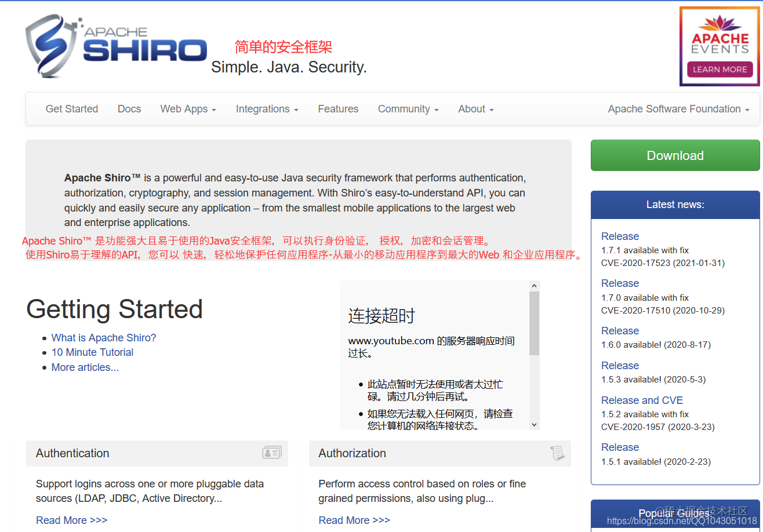Open the About dropdown menu

[475, 109]
